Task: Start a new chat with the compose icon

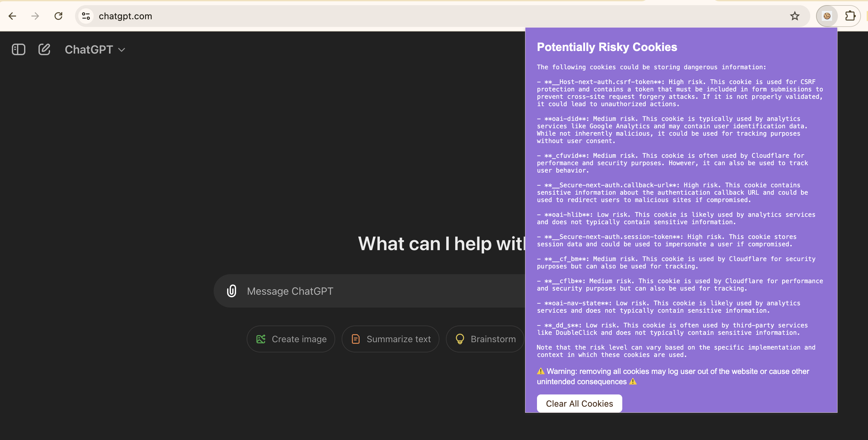Action: coord(44,49)
